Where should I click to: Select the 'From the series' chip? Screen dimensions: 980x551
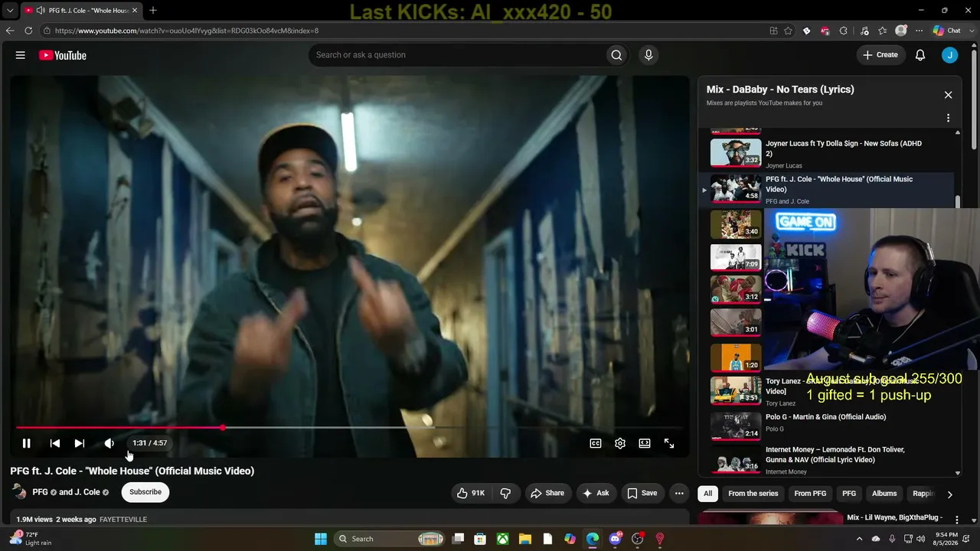[753, 494]
